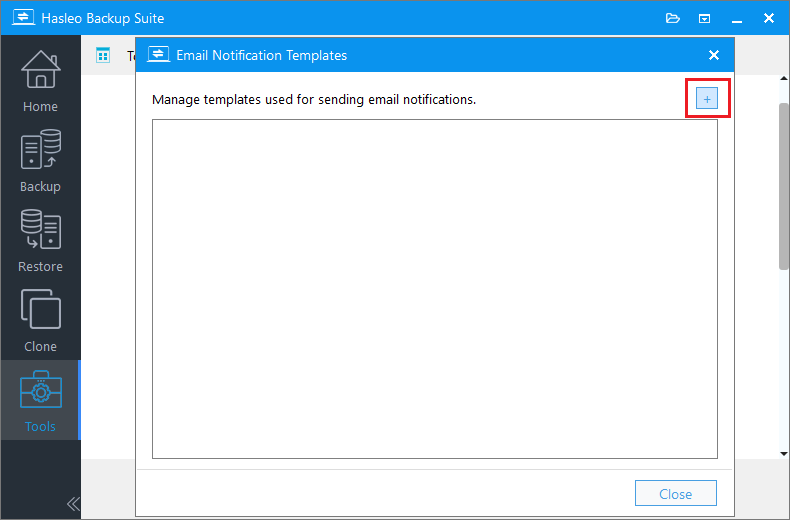Open the Tools section
This screenshot has width=790, height=520.
(40, 400)
